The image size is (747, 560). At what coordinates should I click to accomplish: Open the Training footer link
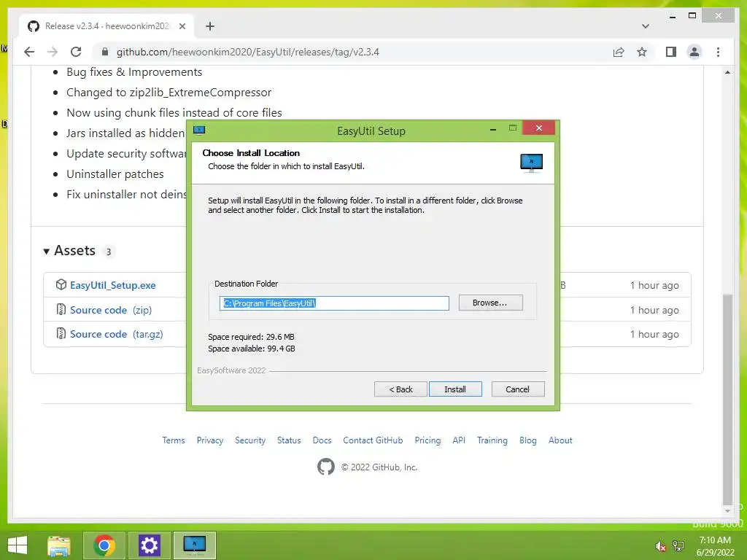[x=492, y=440]
